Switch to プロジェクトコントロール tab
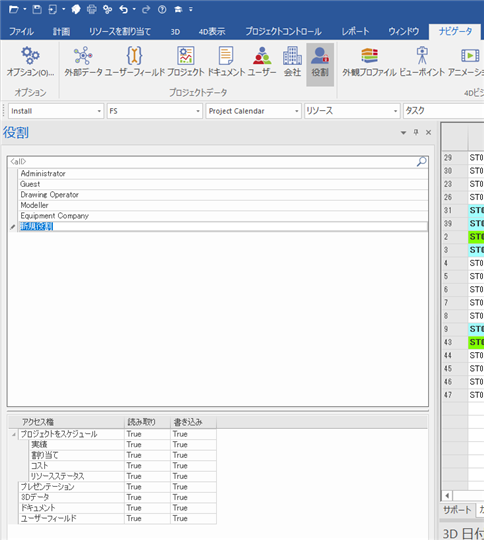Image resolution: width=484 pixels, height=540 pixels. 284,32
